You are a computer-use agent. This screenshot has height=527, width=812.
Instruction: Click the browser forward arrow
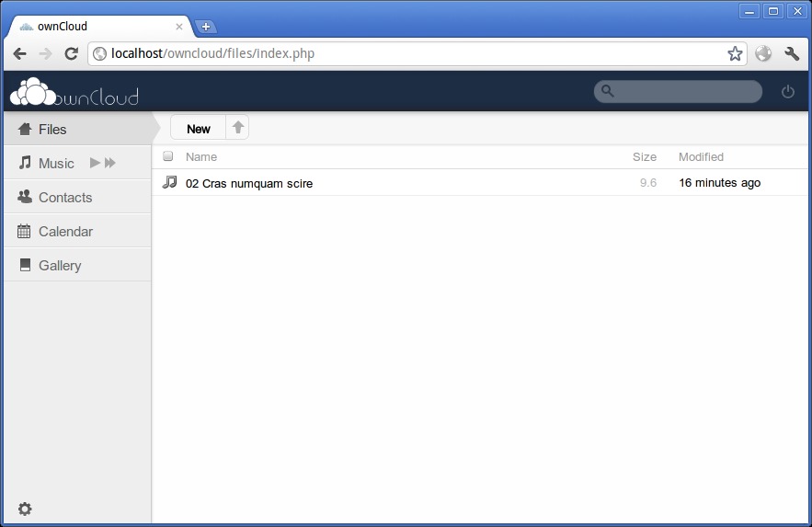46,53
